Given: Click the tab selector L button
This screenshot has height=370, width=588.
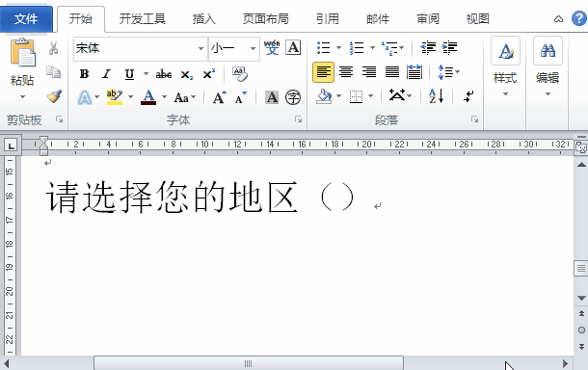Looking at the screenshot, I should 11,145.
